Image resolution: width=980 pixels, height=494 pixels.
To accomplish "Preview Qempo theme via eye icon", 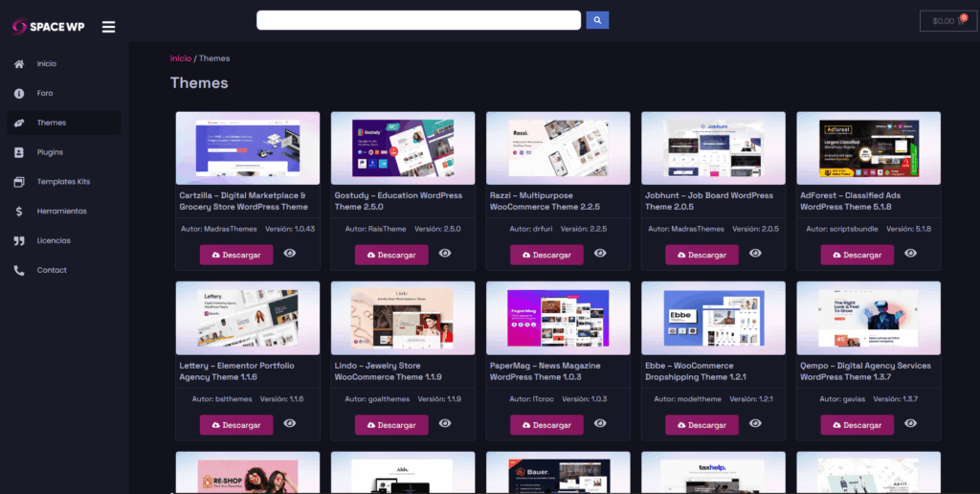I will (x=911, y=423).
